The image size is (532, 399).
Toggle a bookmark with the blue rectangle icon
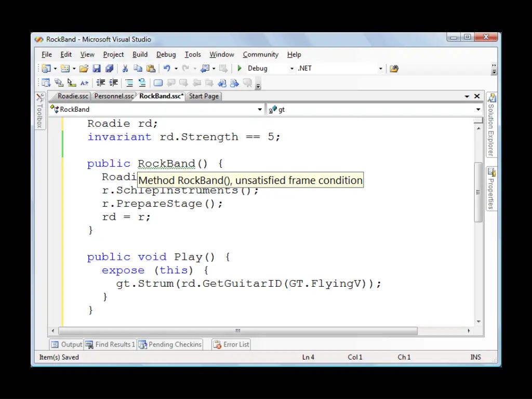click(x=158, y=83)
